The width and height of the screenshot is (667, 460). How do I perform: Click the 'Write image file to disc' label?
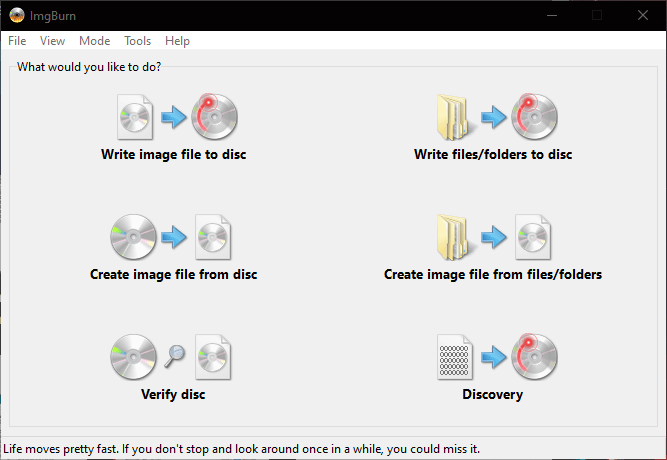(174, 154)
